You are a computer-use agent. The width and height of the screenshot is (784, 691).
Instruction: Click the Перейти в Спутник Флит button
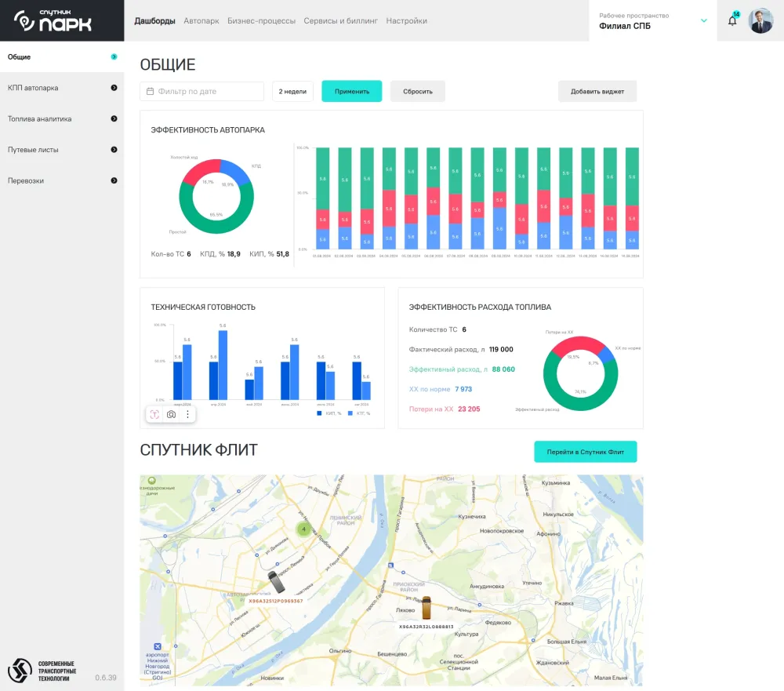[585, 452]
